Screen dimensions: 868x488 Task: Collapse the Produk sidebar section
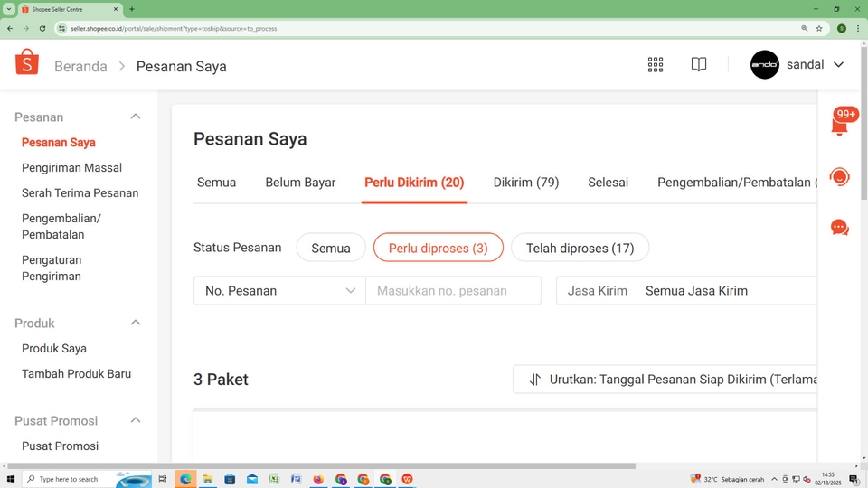click(135, 323)
